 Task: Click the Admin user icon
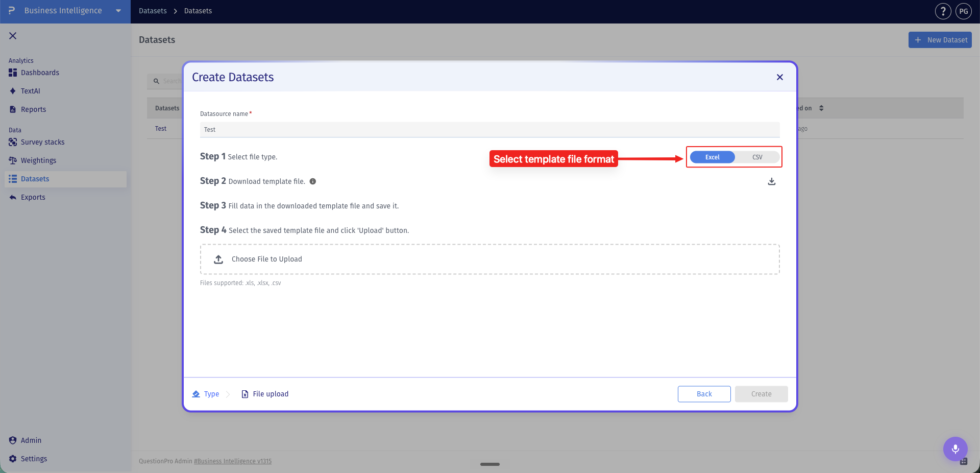pyautogui.click(x=13, y=440)
